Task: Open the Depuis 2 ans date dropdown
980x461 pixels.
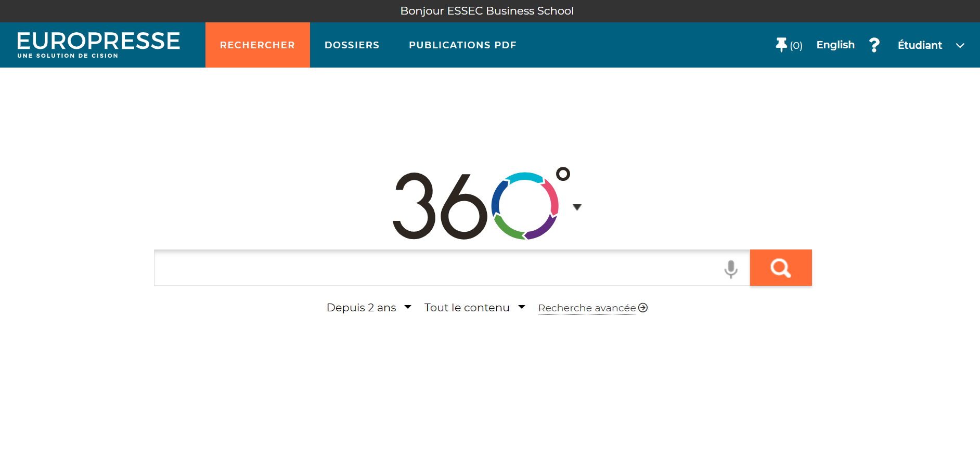Action: pos(369,308)
